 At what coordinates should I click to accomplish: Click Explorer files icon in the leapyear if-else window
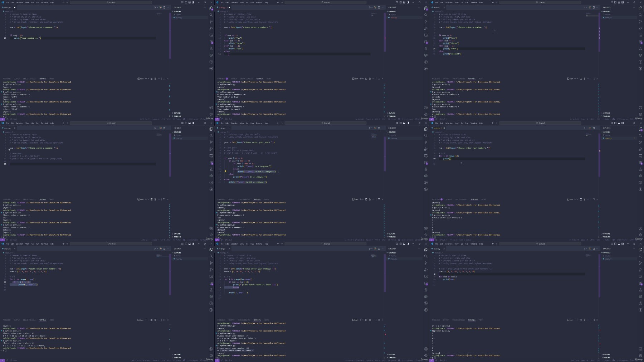pyautogui.click(x=426, y=129)
